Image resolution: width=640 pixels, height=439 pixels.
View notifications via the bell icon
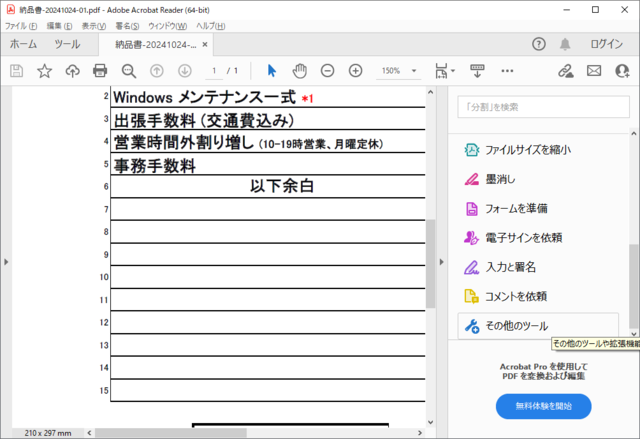click(x=565, y=44)
